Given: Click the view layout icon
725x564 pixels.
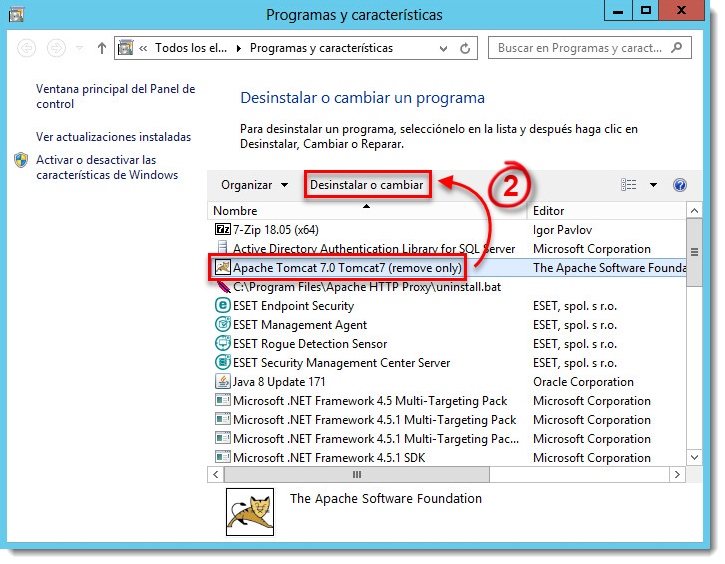Looking at the screenshot, I should [628, 185].
